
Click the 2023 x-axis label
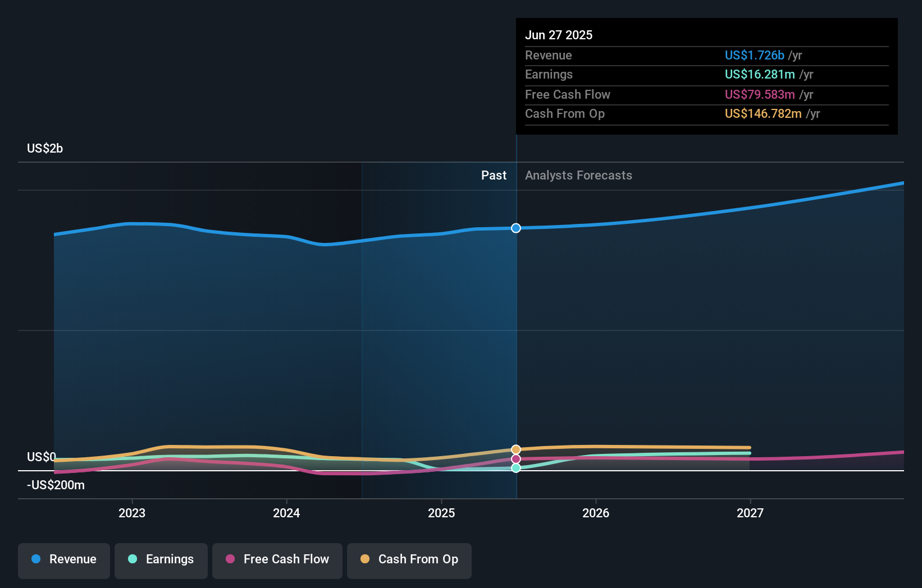(132, 513)
